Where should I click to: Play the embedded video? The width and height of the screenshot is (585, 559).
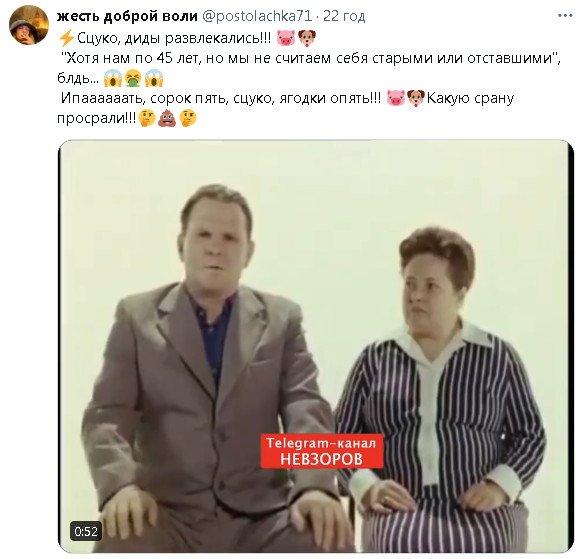[x=316, y=346]
